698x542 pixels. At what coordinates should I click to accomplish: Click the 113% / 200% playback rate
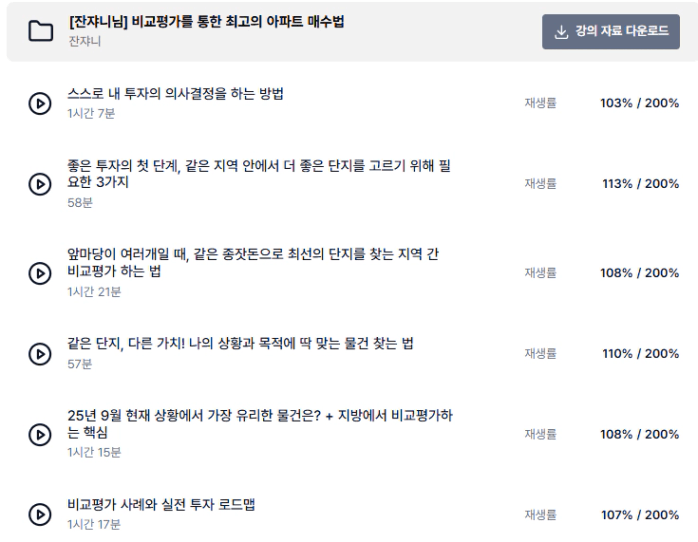pyautogui.click(x=639, y=184)
